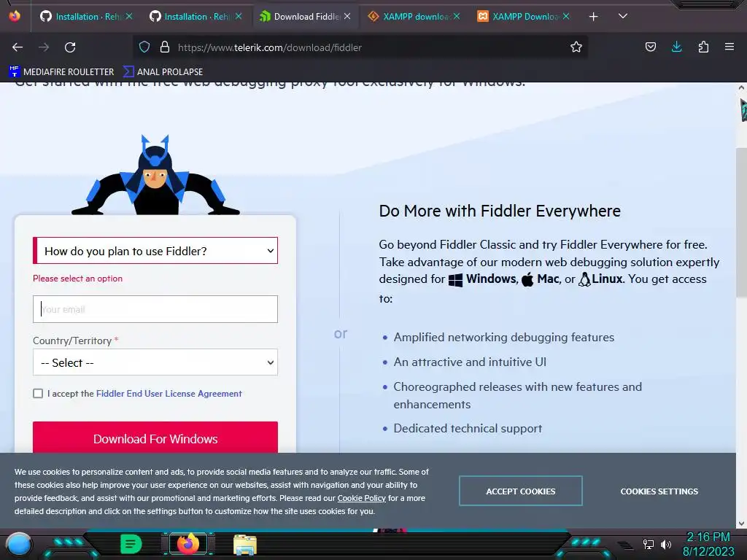Image resolution: width=747 pixels, height=560 pixels.
Task: Close the second Installation GitHub tab
Action: tap(239, 16)
